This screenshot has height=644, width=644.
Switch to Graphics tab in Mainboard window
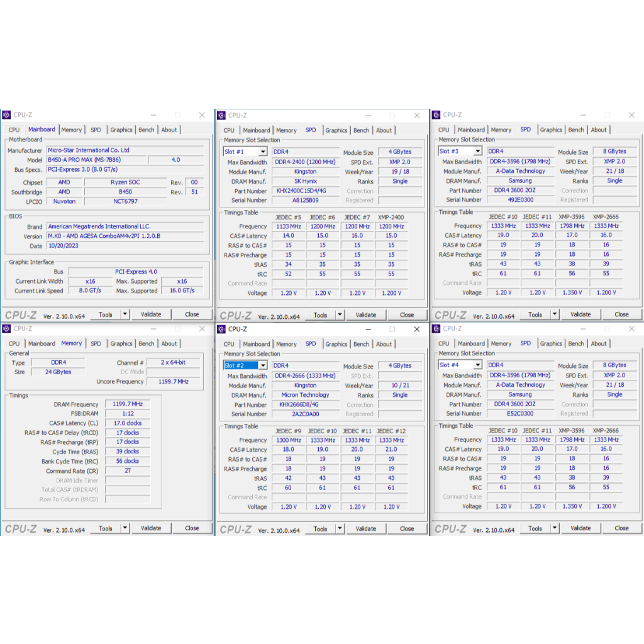point(121,130)
